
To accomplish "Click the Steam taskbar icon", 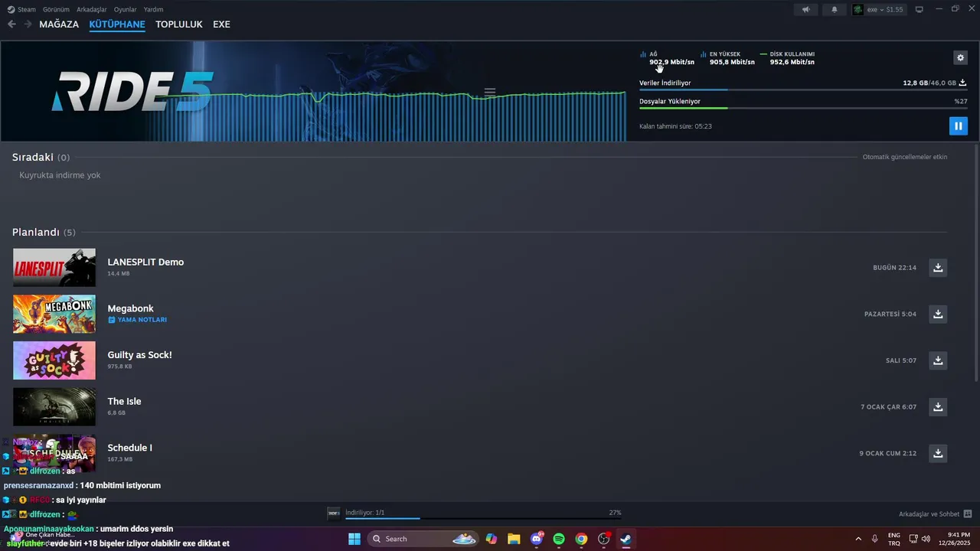I will point(626,539).
